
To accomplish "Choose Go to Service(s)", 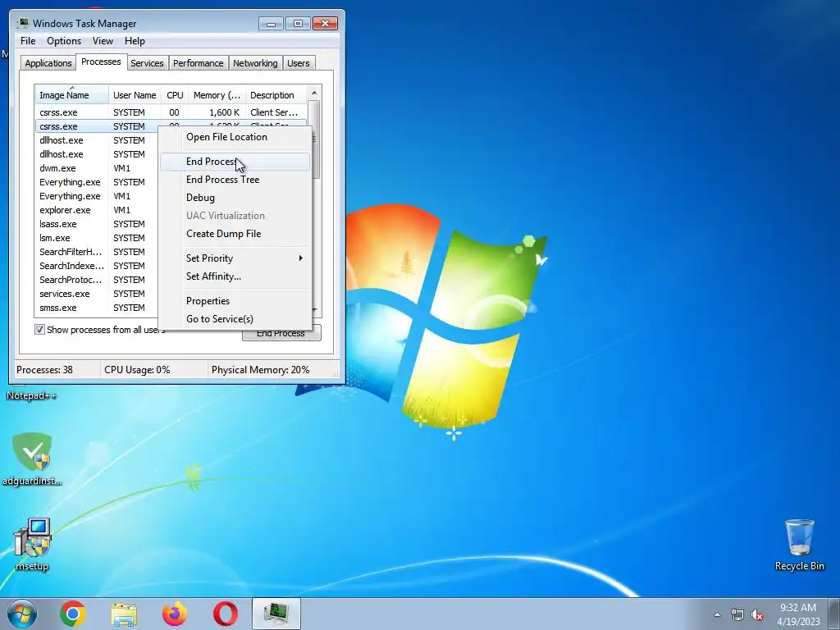I will pyautogui.click(x=235, y=319).
